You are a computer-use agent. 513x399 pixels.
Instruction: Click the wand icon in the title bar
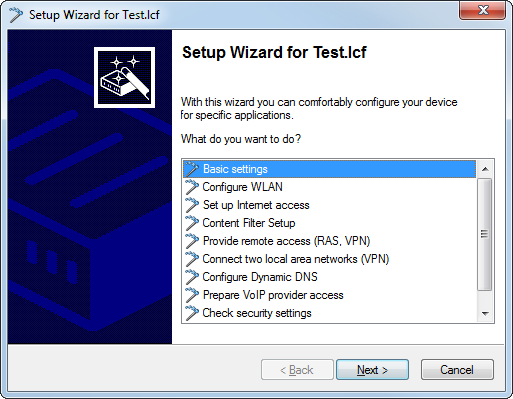pyautogui.click(x=16, y=15)
